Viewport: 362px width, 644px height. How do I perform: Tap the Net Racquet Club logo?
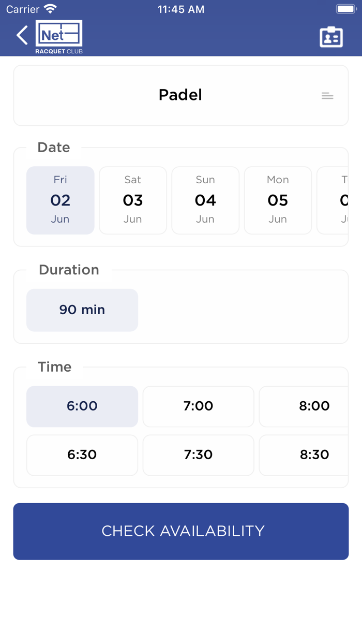[x=59, y=37]
